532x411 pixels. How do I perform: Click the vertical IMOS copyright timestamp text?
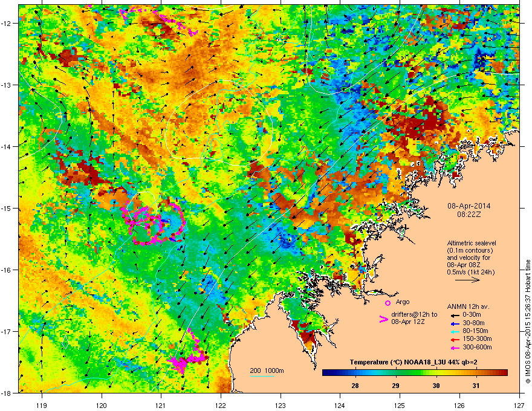[528, 322]
